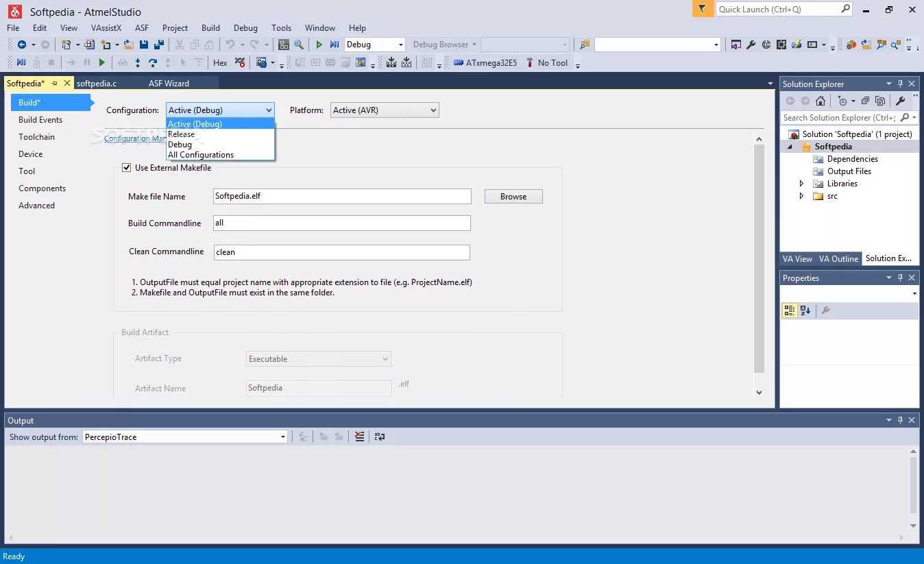Click the Step Over debug icon

153,62
